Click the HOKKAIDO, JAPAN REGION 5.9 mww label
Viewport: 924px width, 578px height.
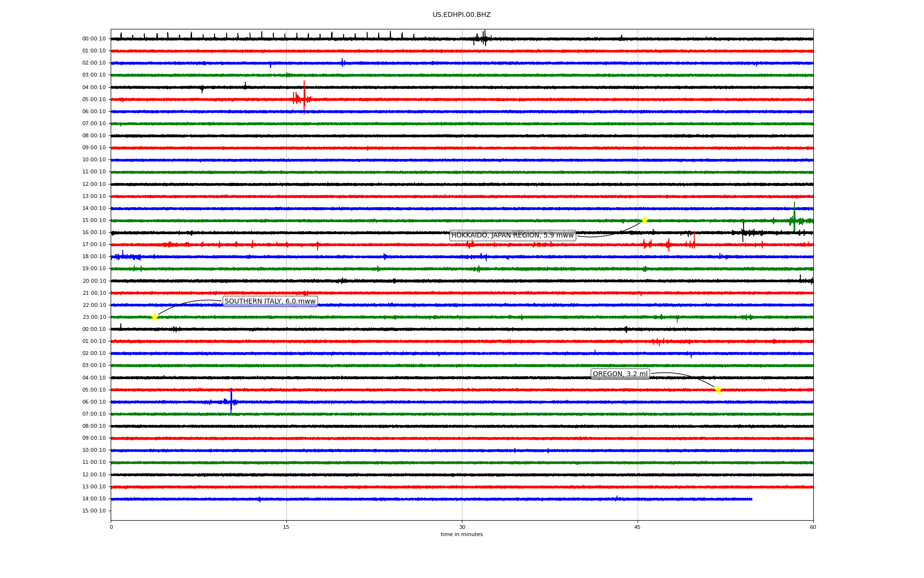(x=512, y=235)
